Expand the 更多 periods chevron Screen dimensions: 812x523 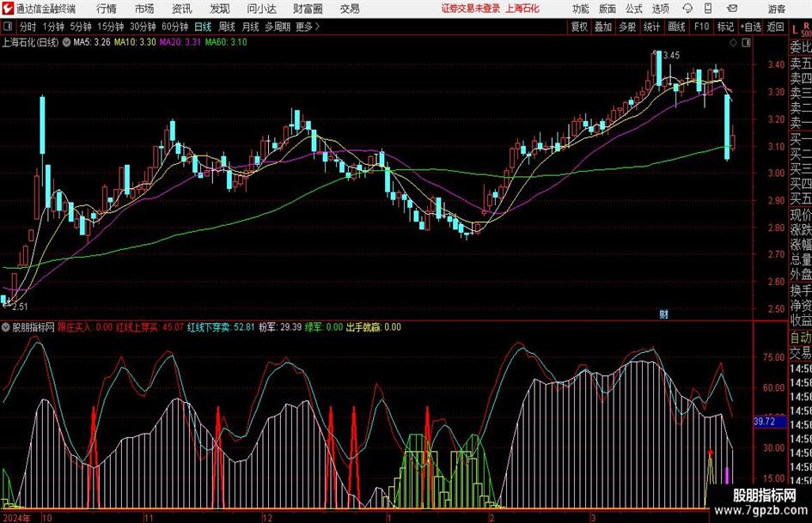317,27
